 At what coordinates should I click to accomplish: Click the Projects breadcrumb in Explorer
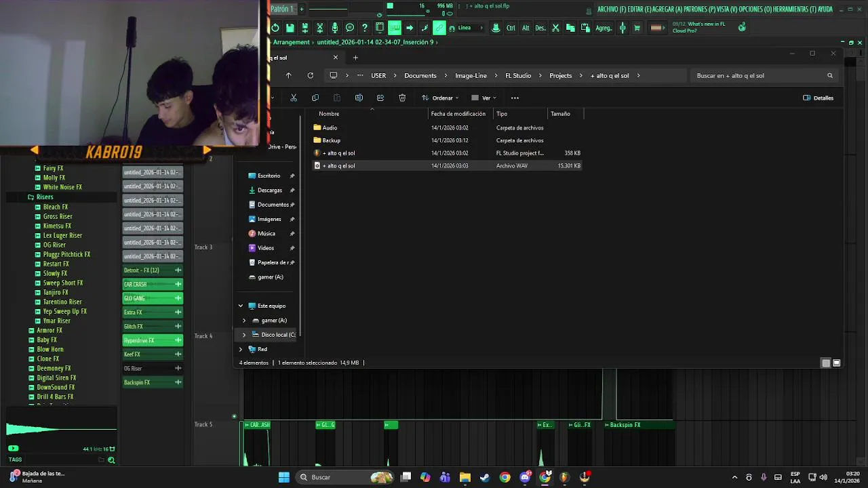pyautogui.click(x=561, y=75)
